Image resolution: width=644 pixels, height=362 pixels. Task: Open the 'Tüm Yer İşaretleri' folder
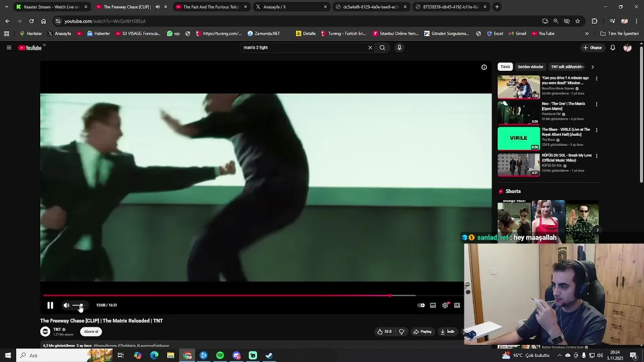tap(620, 34)
